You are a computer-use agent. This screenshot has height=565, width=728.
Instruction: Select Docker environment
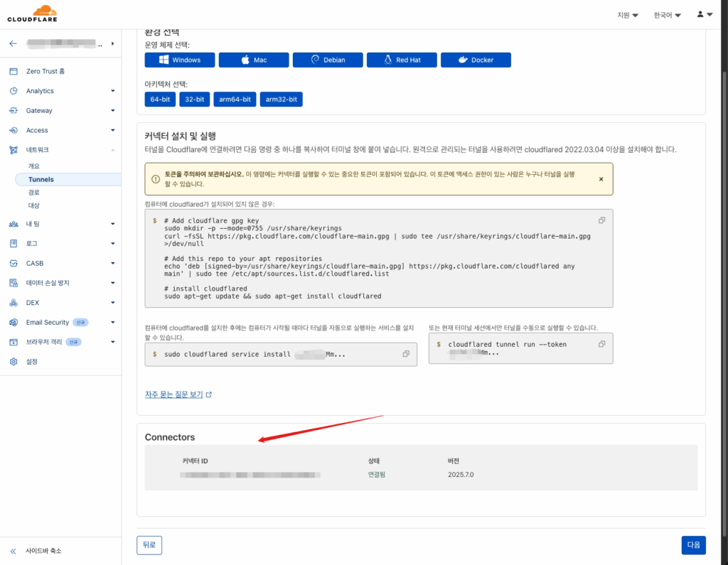pyautogui.click(x=476, y=60)
